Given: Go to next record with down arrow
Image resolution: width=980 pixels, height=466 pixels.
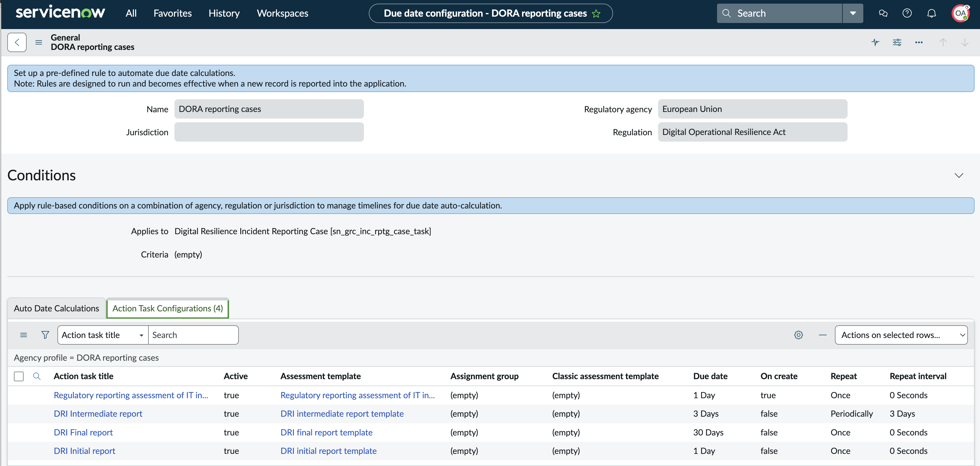Looking at the screenshot, I should click(x=964, y=42).
